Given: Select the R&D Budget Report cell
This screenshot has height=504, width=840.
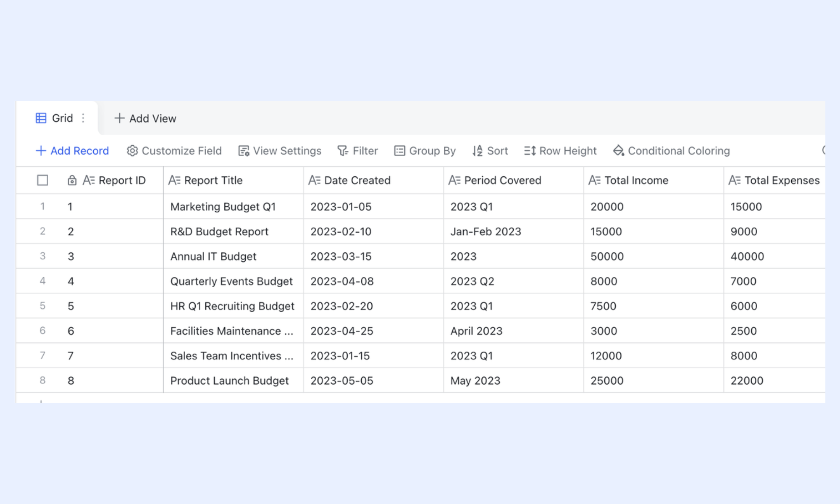Looking at the screenshot, I should pyautogui.click(x=234, y=231).
